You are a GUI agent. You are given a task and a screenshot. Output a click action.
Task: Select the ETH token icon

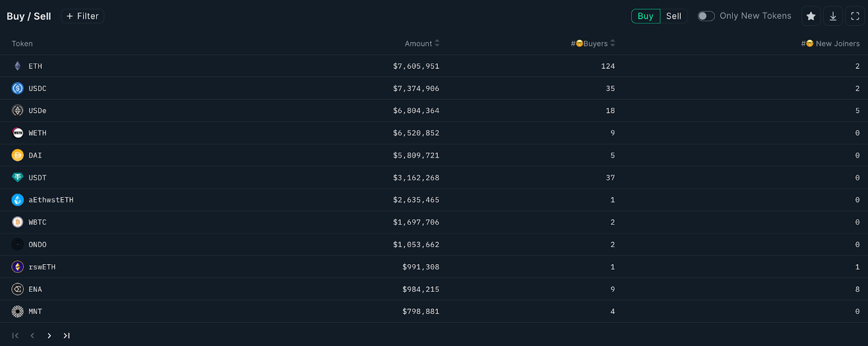[17, 66]
